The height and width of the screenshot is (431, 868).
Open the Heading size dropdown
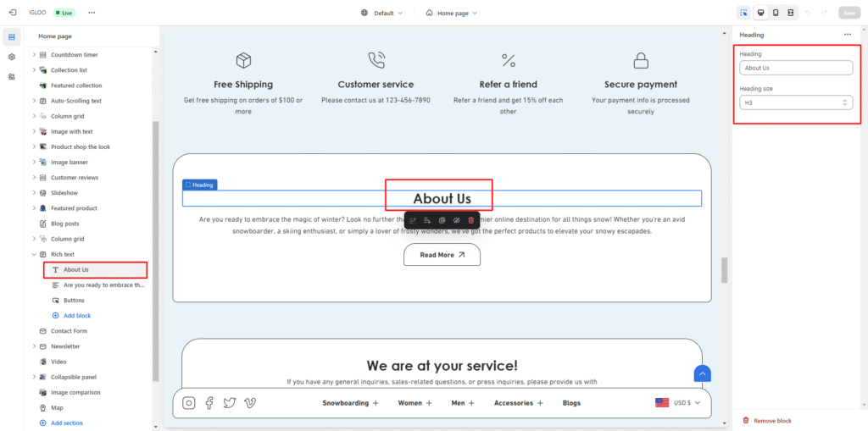(795, 102)
